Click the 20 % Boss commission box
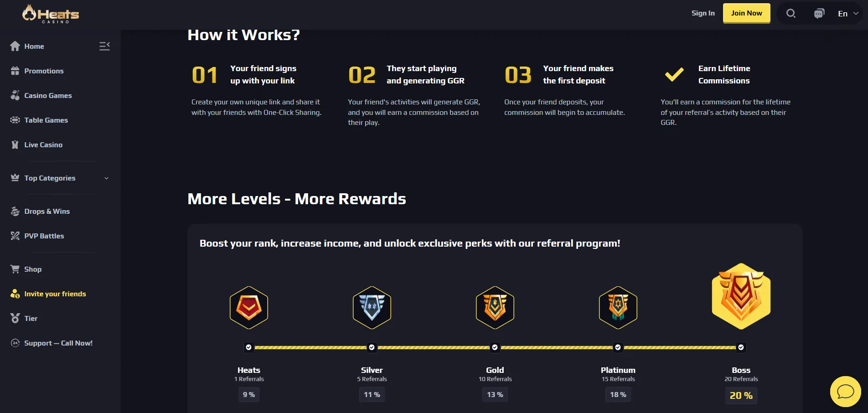 (x=741, y=396)
